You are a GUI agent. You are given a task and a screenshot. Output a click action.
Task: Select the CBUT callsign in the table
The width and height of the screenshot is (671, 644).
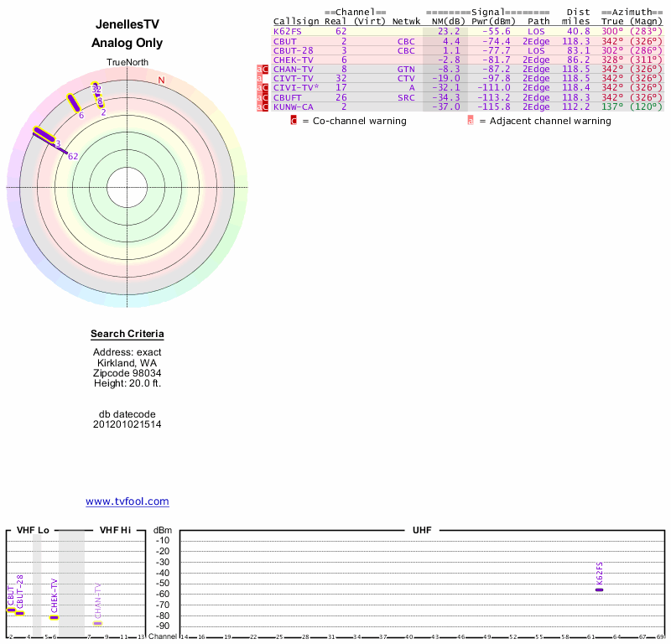pyautogui.click(x=284, y=41)
